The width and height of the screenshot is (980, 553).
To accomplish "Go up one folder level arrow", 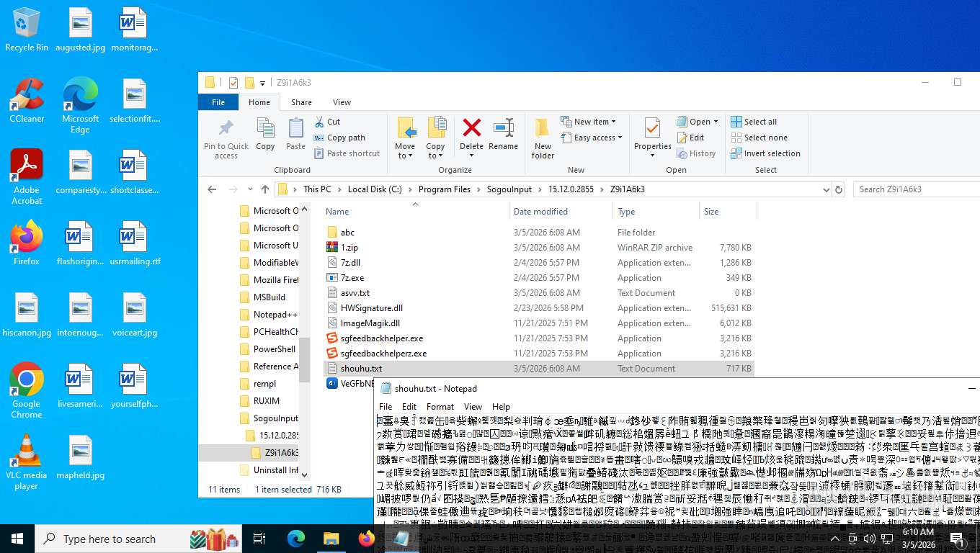I will 265,189.
